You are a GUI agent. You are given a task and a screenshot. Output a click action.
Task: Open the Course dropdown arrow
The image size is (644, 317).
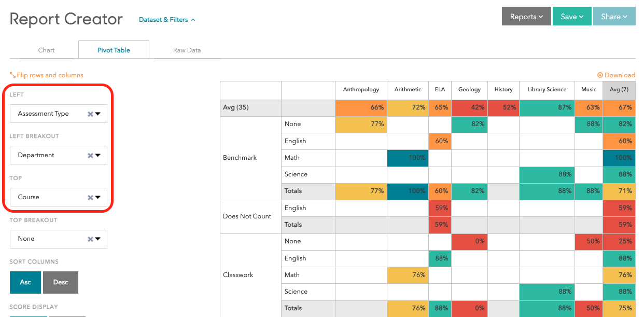[x=97, y=197]
